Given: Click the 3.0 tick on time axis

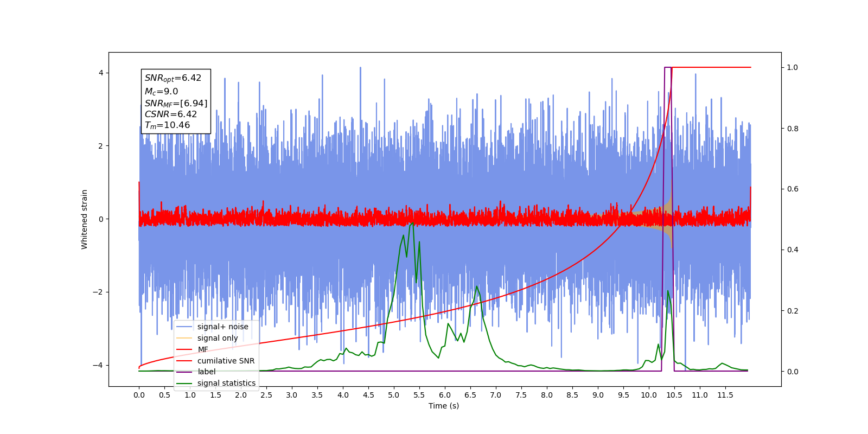Looking at the screenshot, I should pos(292,395).
